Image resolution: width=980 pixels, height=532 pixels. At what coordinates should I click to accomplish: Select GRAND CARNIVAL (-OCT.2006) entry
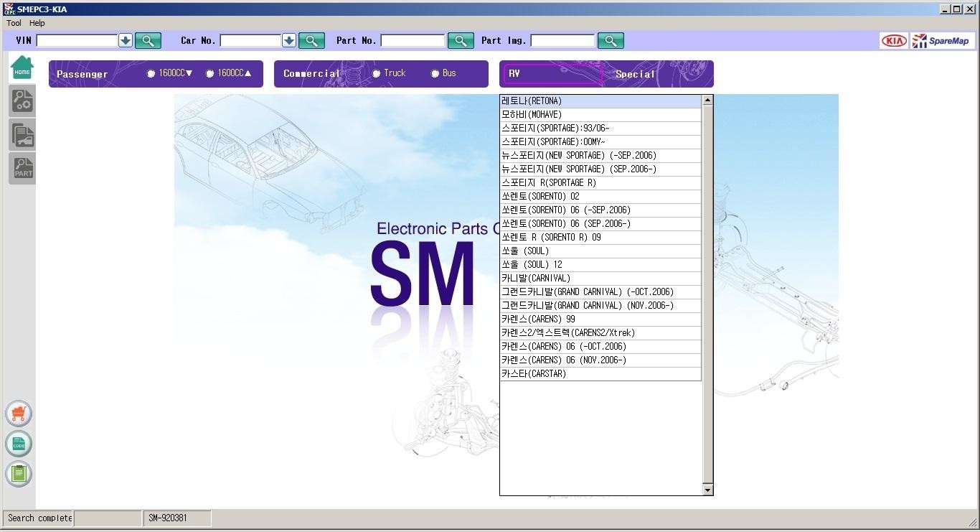tap(600, 292)
